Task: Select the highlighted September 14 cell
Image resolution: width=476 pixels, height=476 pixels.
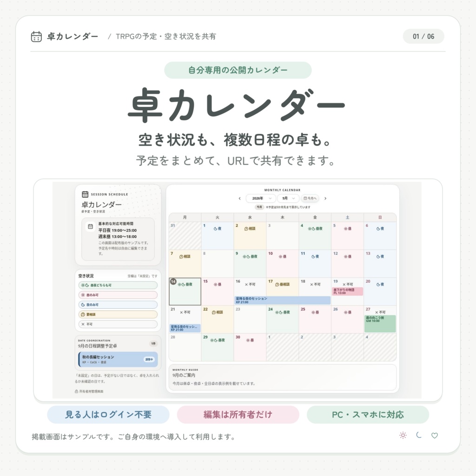Action: (185, 291)
